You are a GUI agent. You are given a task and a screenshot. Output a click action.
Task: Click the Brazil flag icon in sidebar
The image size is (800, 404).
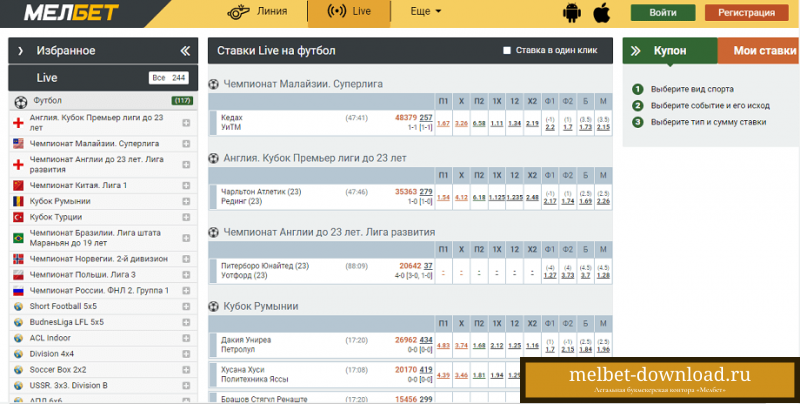[x=18, y=238]
